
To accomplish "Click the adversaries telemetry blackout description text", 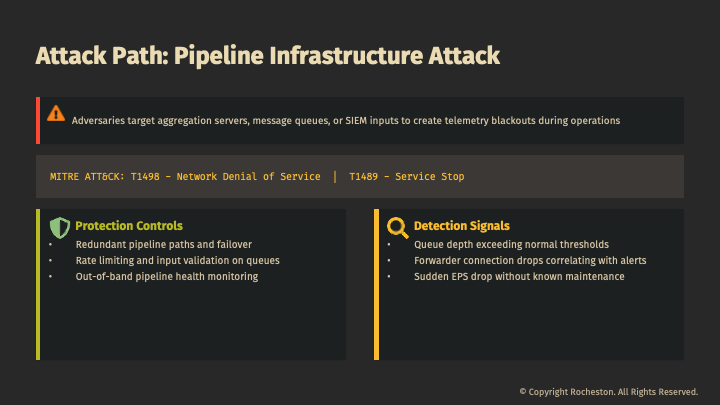I will tap(345, 120).
